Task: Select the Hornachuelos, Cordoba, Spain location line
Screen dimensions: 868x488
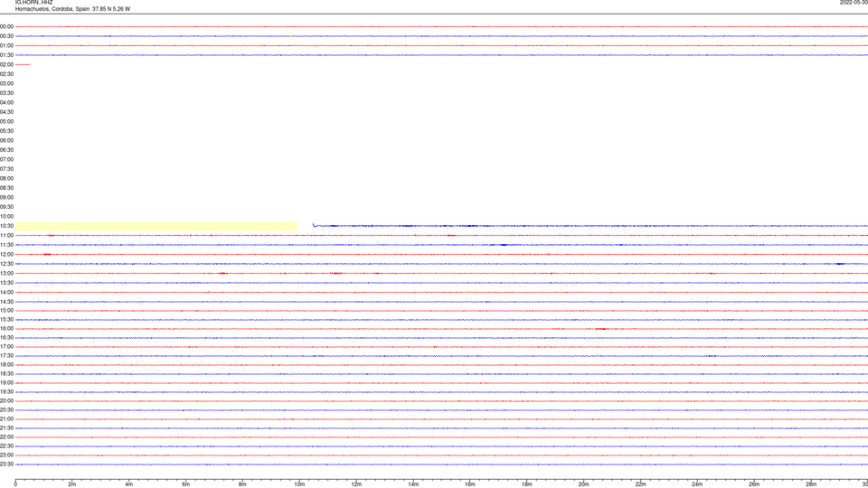Action: 72,9
